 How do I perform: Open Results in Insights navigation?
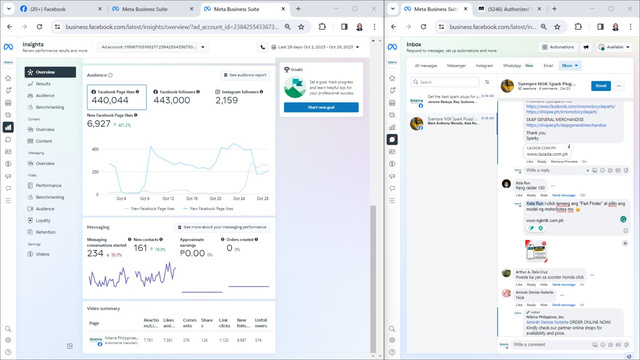coord(43,84)
